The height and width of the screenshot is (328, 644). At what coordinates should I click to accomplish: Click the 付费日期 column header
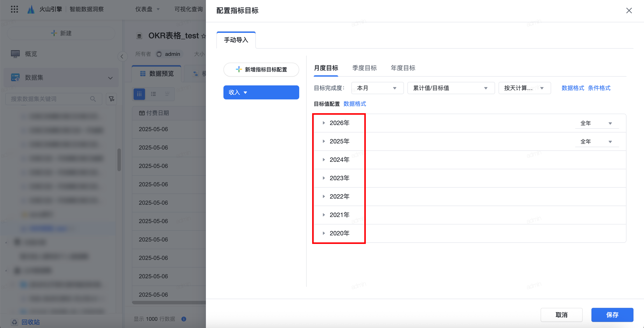pyautogui.click(x=169, y=113)
